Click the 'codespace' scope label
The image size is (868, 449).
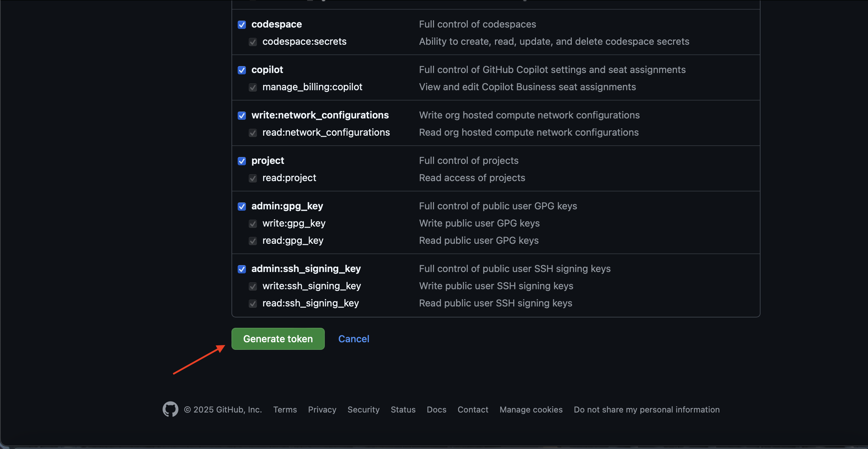(277, 24)
